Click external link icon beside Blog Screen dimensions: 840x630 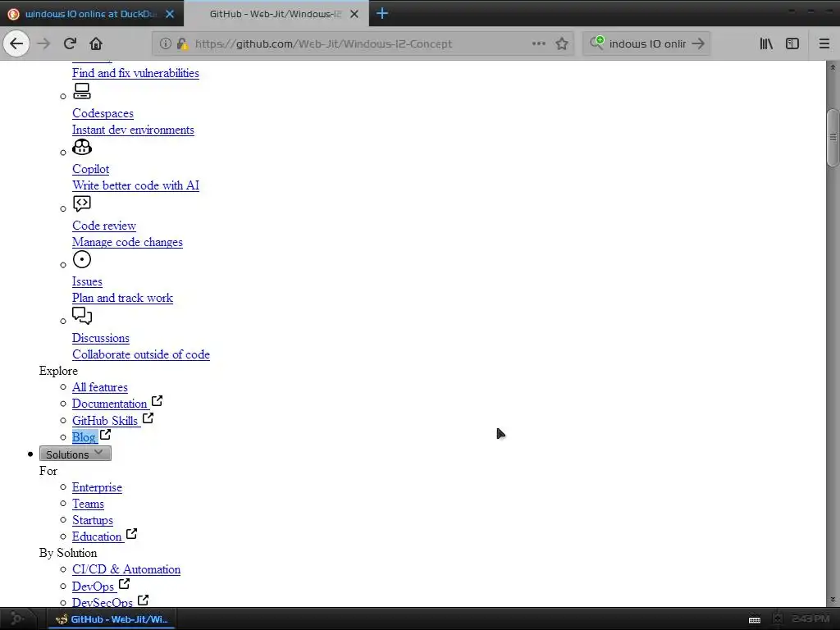(x=106, y=435)
